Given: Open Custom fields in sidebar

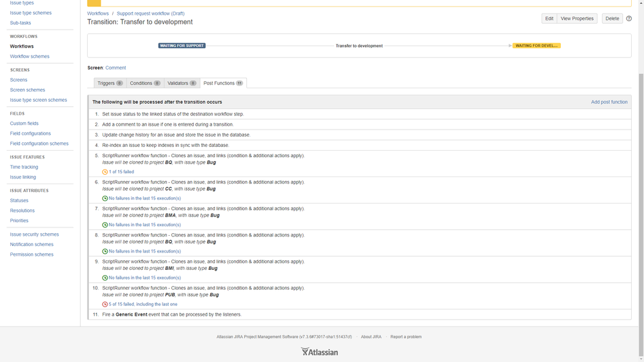Looking at the screenshot, I should [24, 124].
